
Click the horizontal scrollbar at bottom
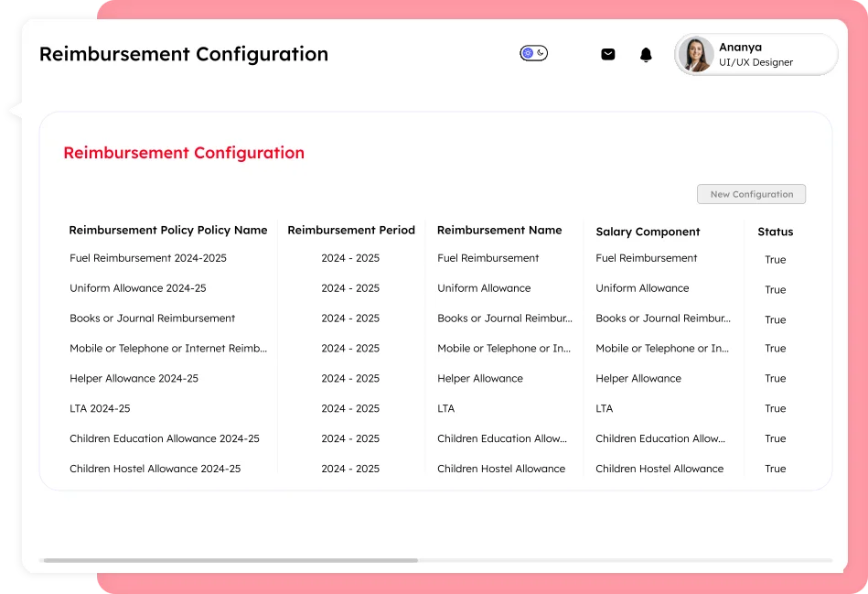[230, 560]
